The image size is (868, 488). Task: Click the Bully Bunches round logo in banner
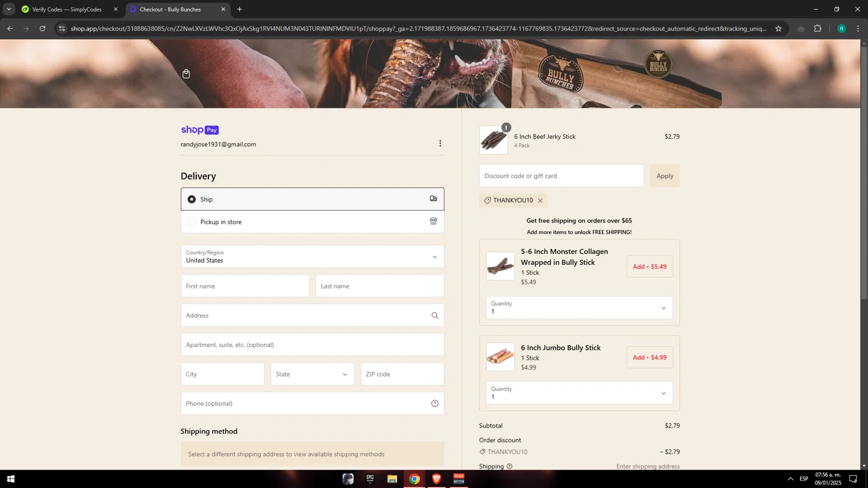[659, 64]
